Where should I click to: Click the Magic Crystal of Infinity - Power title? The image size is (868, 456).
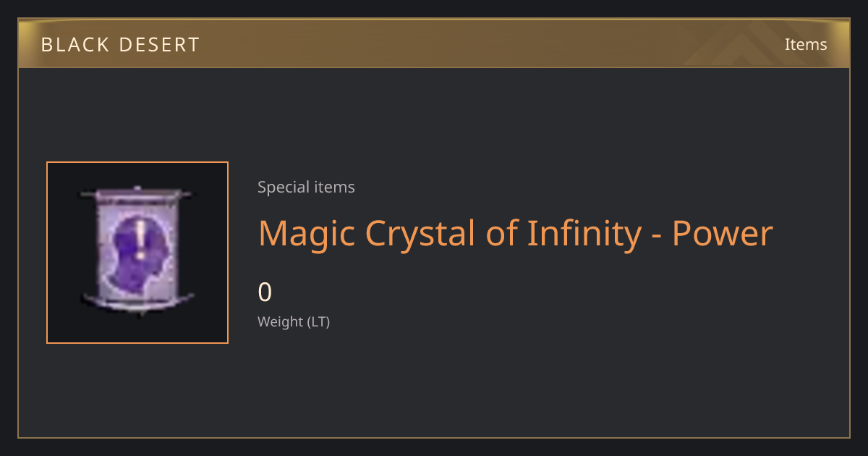pos(516,234)
